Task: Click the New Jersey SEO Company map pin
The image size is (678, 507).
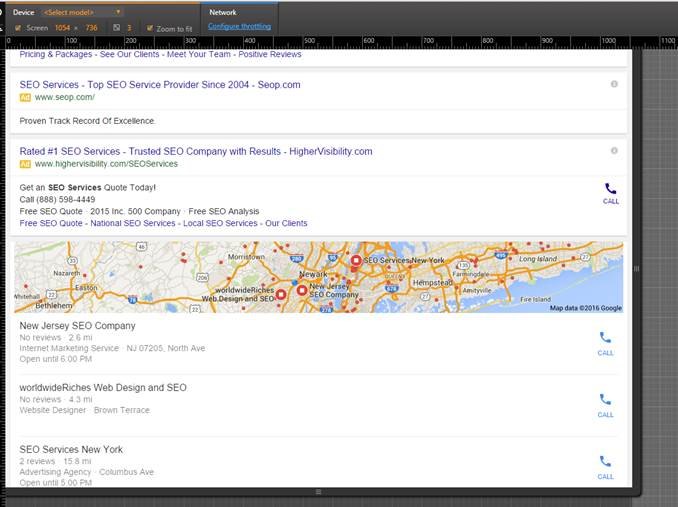Action: [302, 290]
